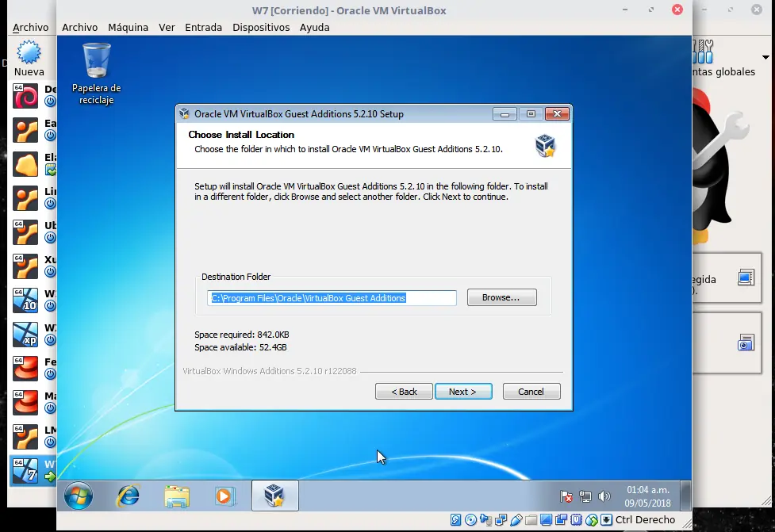Select the VM entry beginning with LM
Viewport: 775px width, 532px height.
tap(33, 437)
